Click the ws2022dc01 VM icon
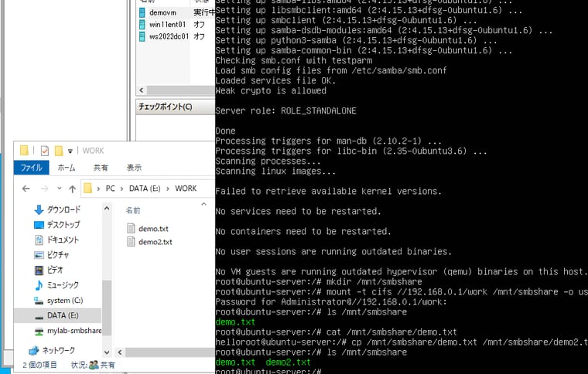The width and height of the screenshot is (588, 374). (142, 36)
